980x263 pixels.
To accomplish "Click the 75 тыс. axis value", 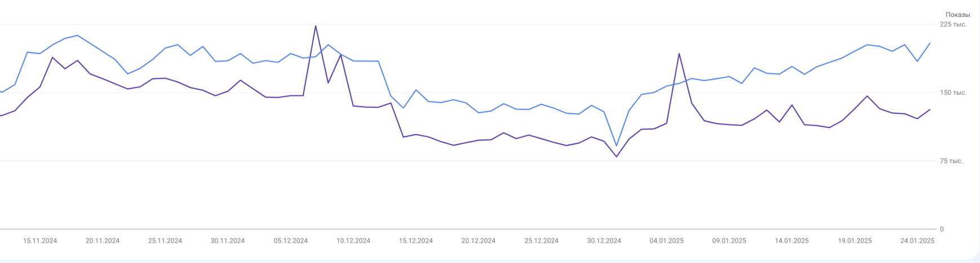I will coord(951,161).
